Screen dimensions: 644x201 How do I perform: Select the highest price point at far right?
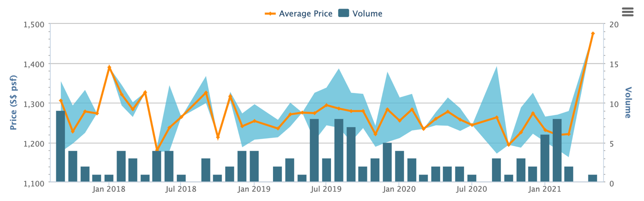click(593, 34)
